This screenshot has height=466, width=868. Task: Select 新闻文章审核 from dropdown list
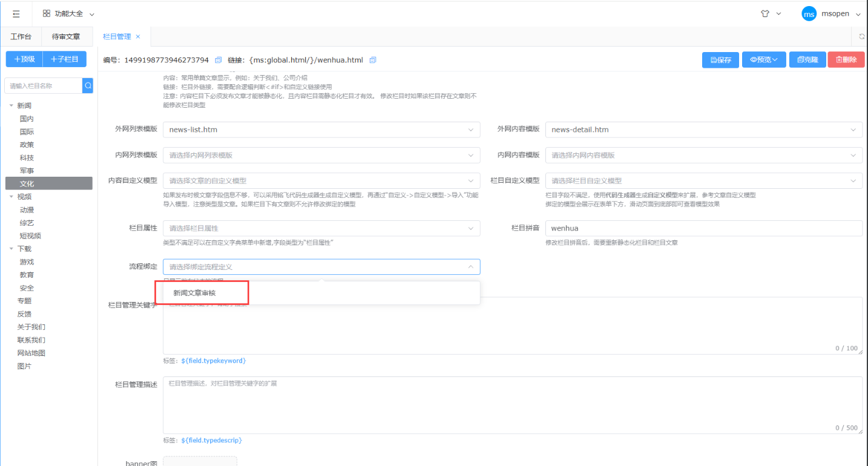(x=195, y=293)
